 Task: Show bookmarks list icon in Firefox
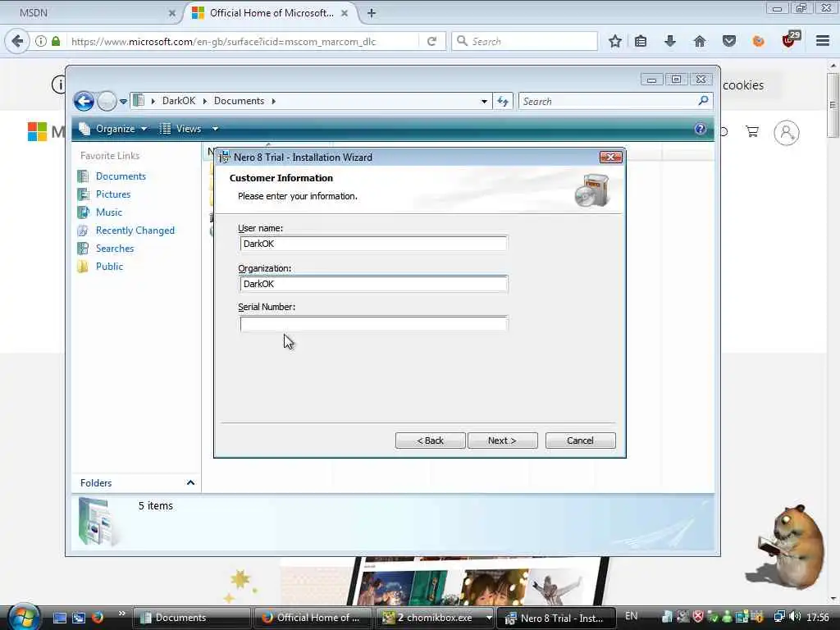(x=641, y=41)
